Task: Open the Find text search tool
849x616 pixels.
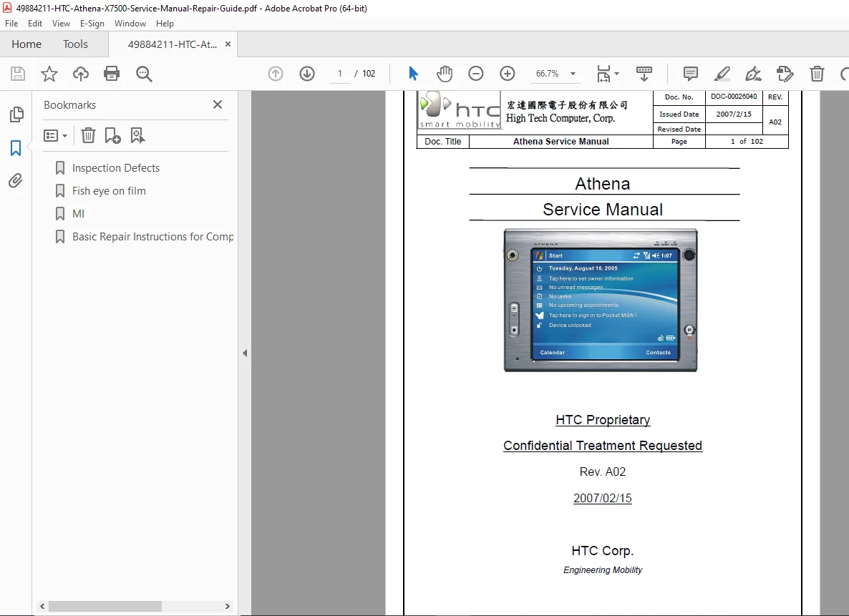Action: coord(143,74)
